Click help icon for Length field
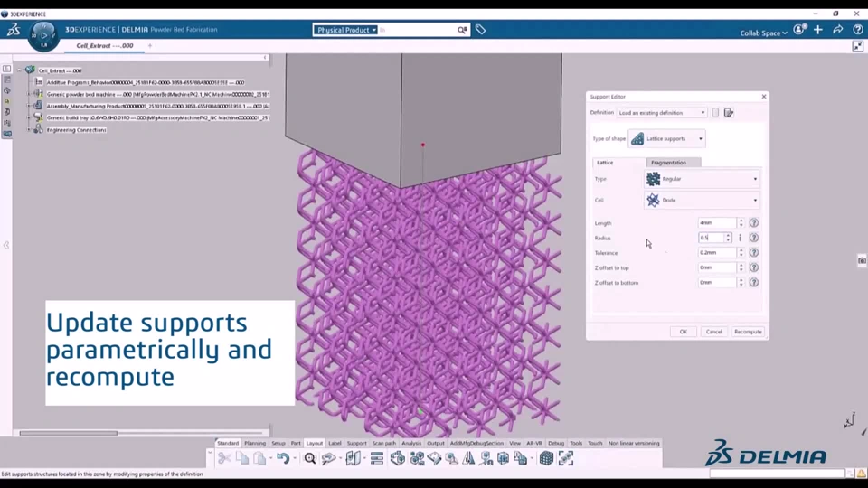Image resolution: width=868 pixels, height=488 pixels. point(754,223)
